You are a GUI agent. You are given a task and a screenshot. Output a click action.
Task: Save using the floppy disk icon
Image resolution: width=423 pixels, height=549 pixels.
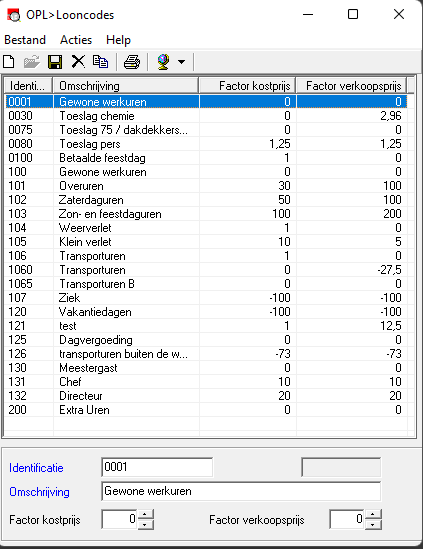tap(55, 62)
